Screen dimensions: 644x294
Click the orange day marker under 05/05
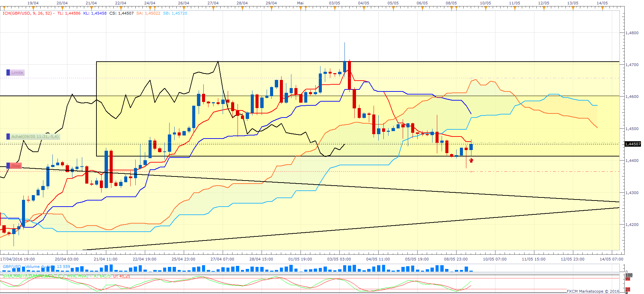click(393, 9)
